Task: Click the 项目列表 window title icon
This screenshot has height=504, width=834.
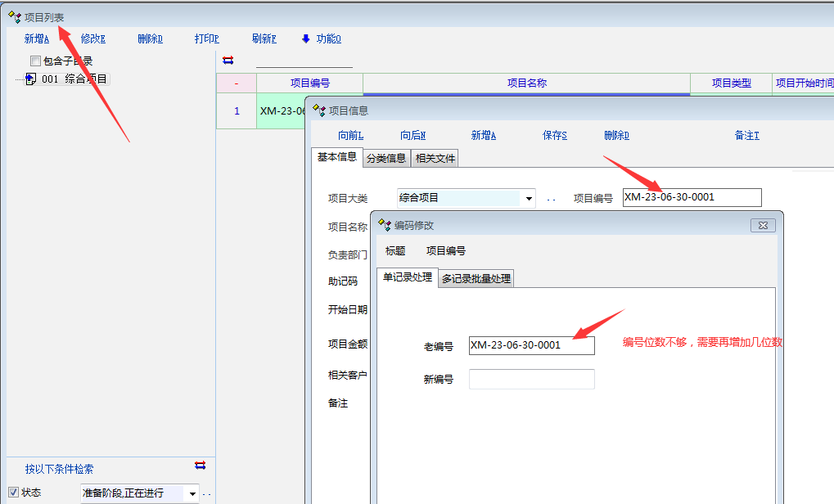Action: (x=14, y=16)
